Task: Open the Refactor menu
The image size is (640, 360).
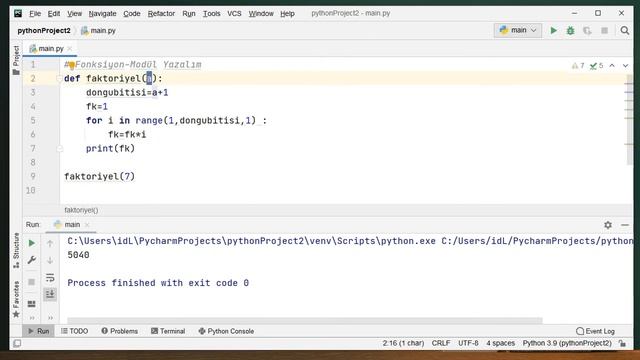Action: click(161, 13)
